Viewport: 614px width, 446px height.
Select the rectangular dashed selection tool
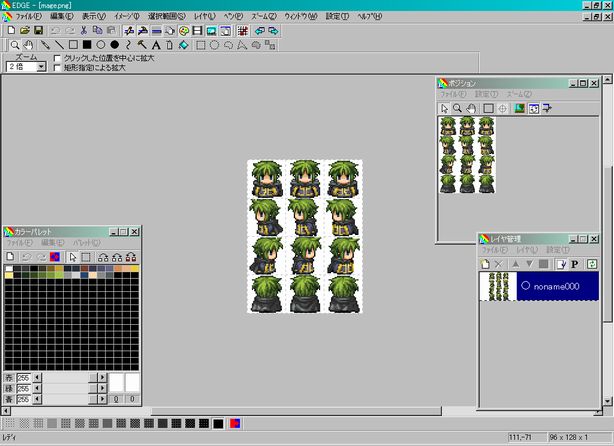(200, 45)
